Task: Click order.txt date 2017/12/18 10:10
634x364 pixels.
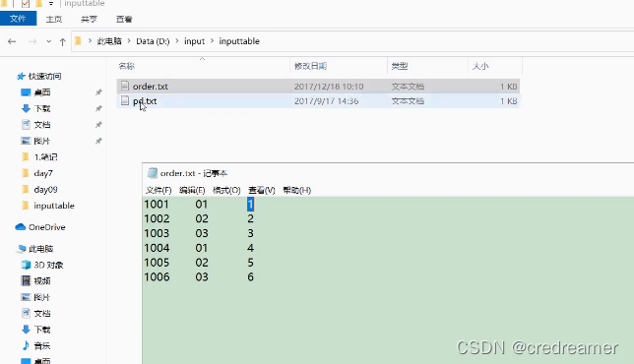Action: pyautogui.click(x=329, y=87)
